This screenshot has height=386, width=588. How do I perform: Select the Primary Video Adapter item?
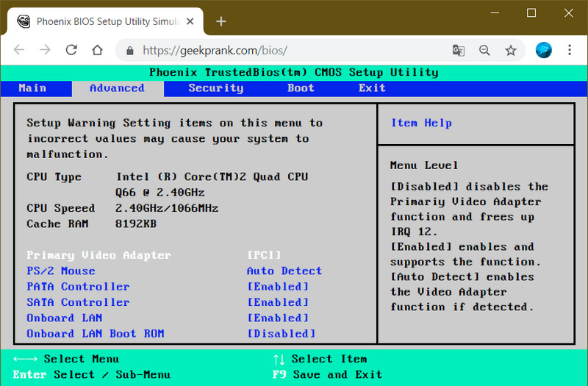[98, 255]
